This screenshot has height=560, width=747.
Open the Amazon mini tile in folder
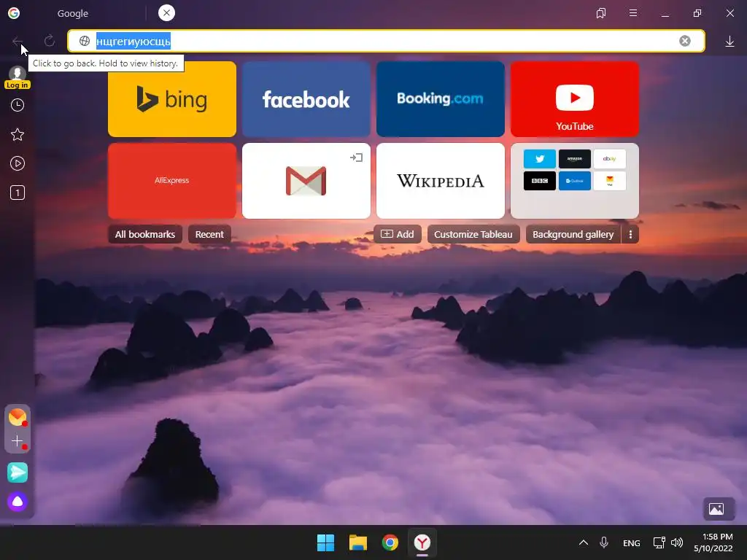pyautogui.click(x=575, y=159)
